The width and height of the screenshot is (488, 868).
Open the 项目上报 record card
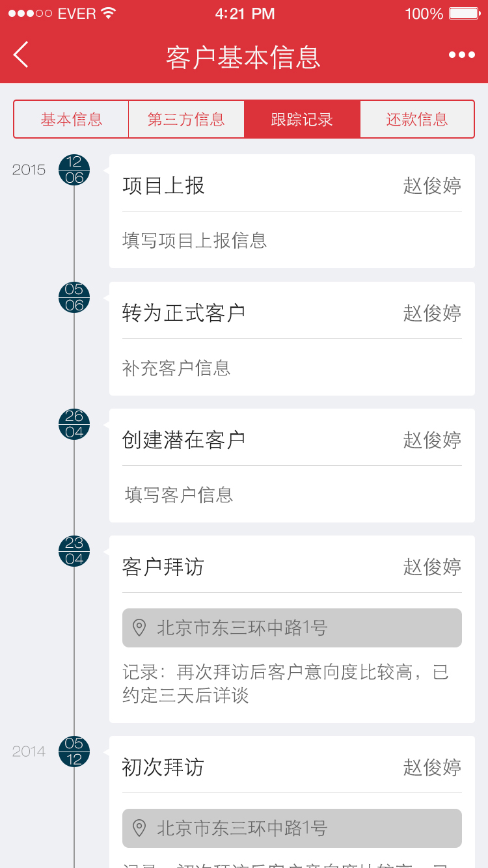[291, 211]
